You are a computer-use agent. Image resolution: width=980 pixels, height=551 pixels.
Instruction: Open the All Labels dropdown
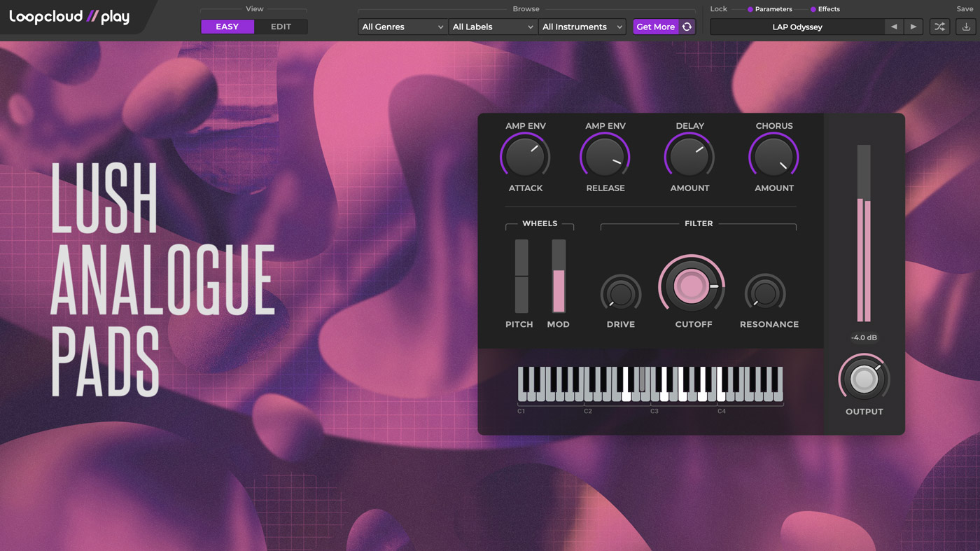point(493,27)
